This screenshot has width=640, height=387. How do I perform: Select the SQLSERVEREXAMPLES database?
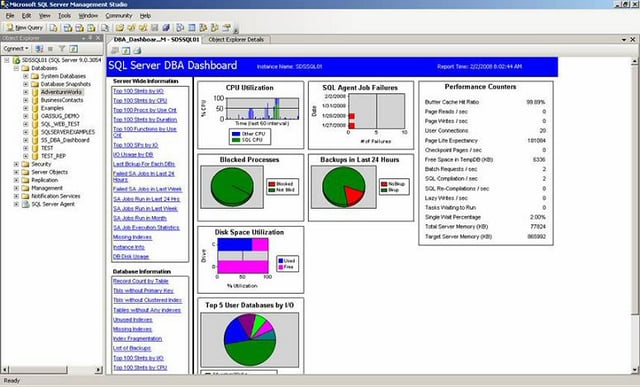pos(68,132)
